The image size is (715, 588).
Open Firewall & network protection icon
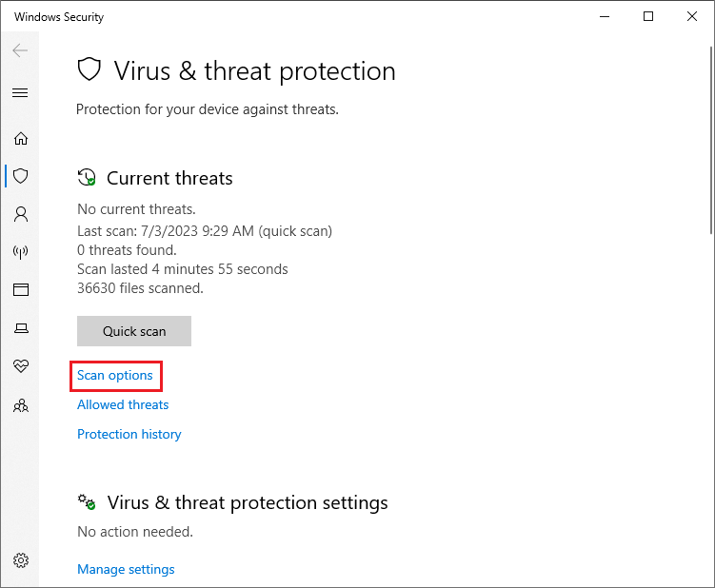pyautogui.click(x=21, y=251)
